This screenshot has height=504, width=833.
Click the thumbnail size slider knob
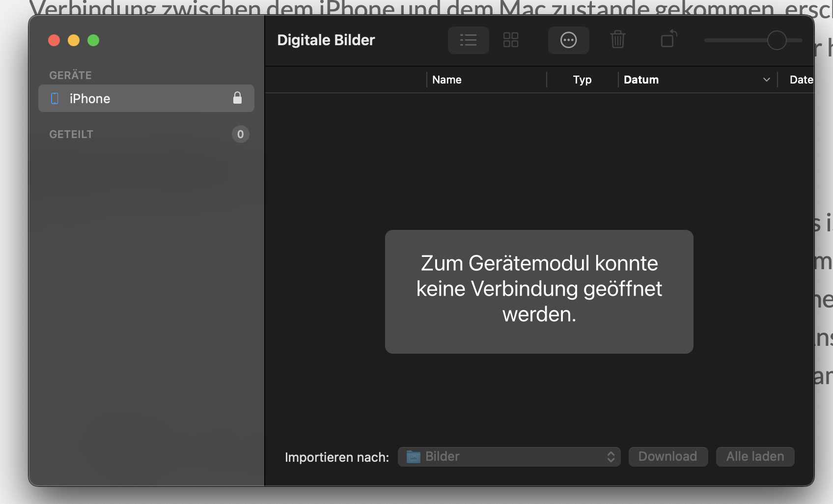click(777, 40)
